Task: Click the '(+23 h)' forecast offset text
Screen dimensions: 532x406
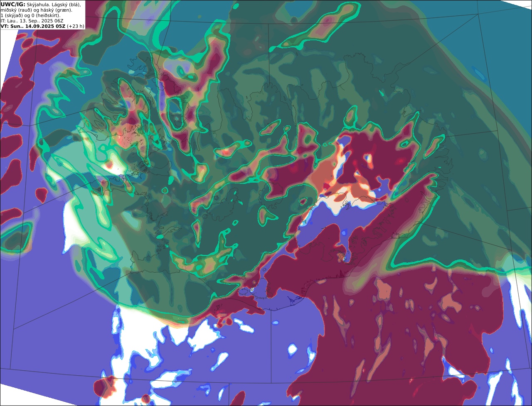Action: (x=75, y=26)
